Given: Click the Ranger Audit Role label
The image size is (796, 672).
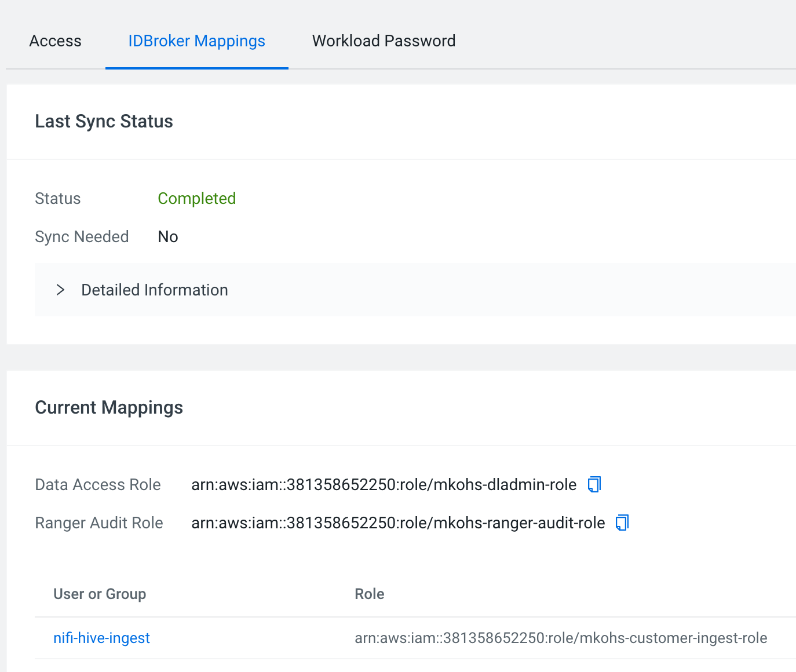Looking at the screenshot, I should [x=99, y=523].
